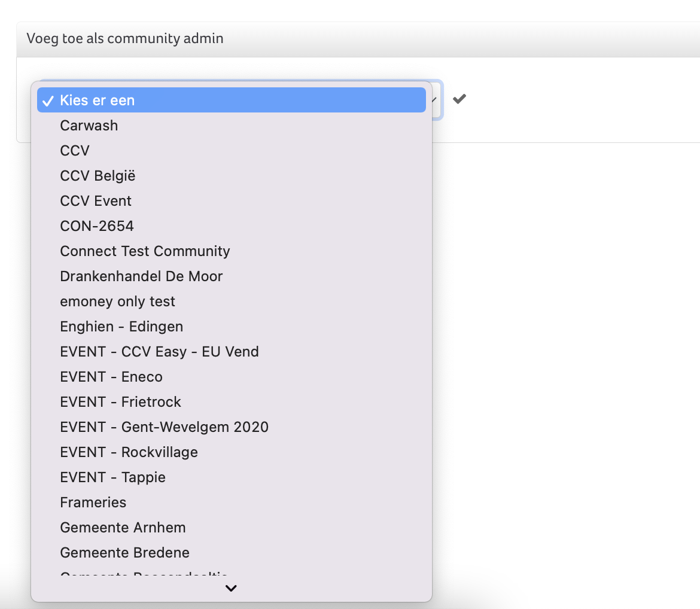Select CCV België community
This screenshot has height=609, width=700.
tap(232, 175)
